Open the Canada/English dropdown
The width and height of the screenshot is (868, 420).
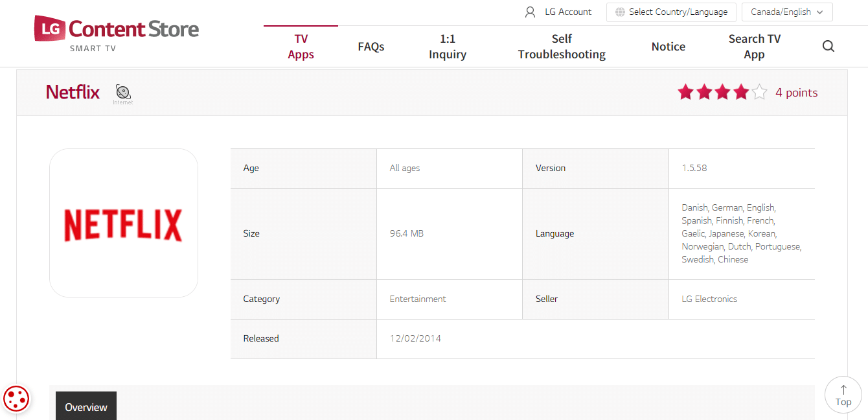(x=787, y=12)
